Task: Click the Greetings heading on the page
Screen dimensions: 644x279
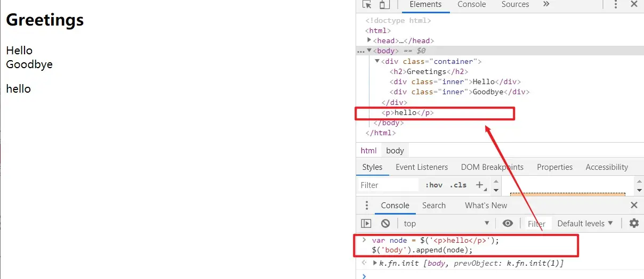Action: click(x=45, y=20)
